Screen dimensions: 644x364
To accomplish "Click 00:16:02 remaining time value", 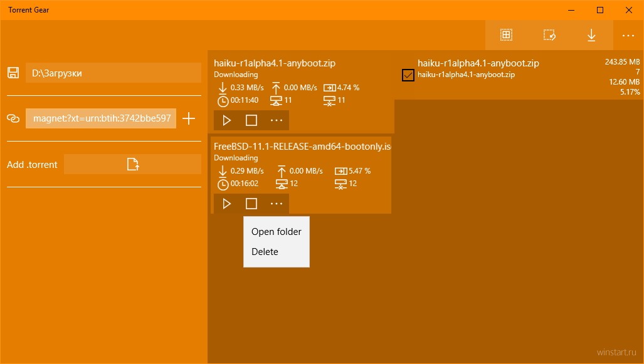I will point(245,184).
